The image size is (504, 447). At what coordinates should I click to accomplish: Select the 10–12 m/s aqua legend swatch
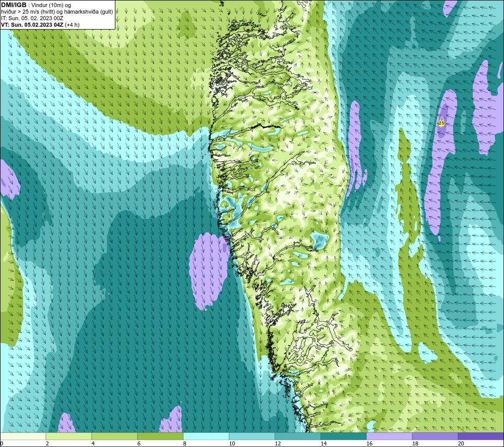(252, 436)
